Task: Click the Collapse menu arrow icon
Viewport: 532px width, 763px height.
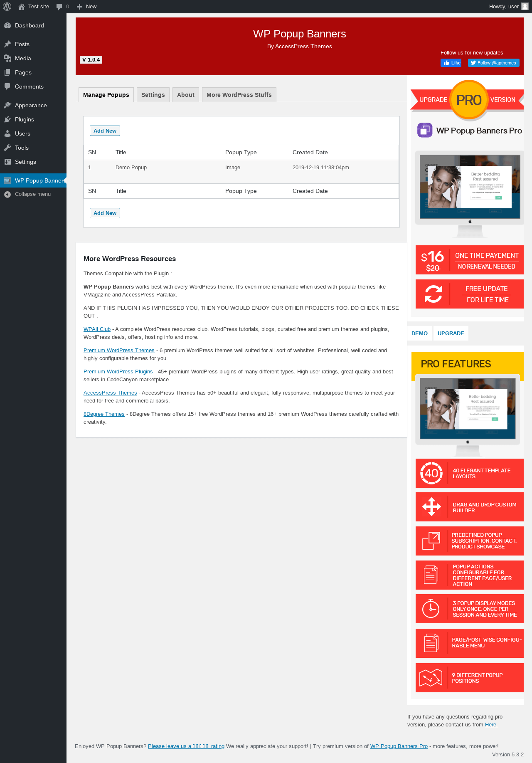Action: click(x=7, y=194)
